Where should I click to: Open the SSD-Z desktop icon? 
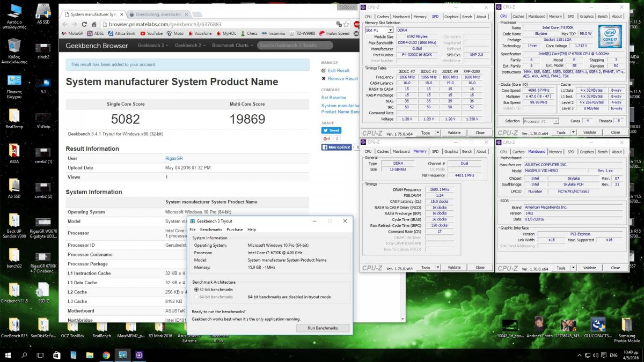click(x=43, y=293)
